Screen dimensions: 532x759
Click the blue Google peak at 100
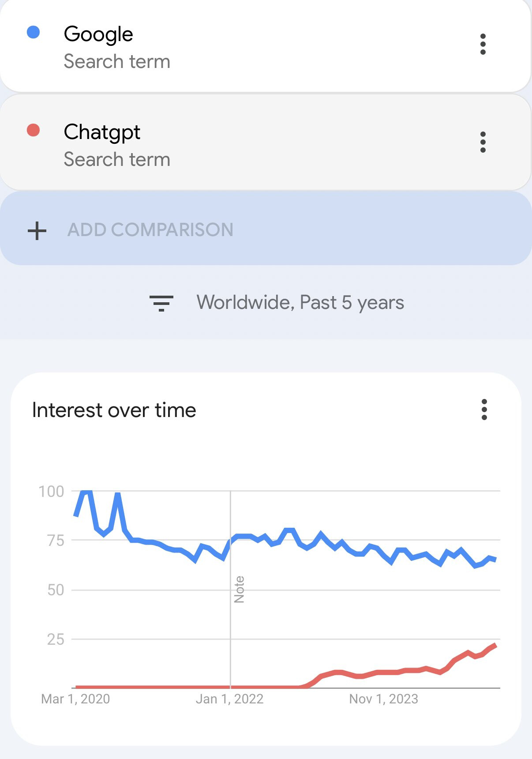click(87, 492)
